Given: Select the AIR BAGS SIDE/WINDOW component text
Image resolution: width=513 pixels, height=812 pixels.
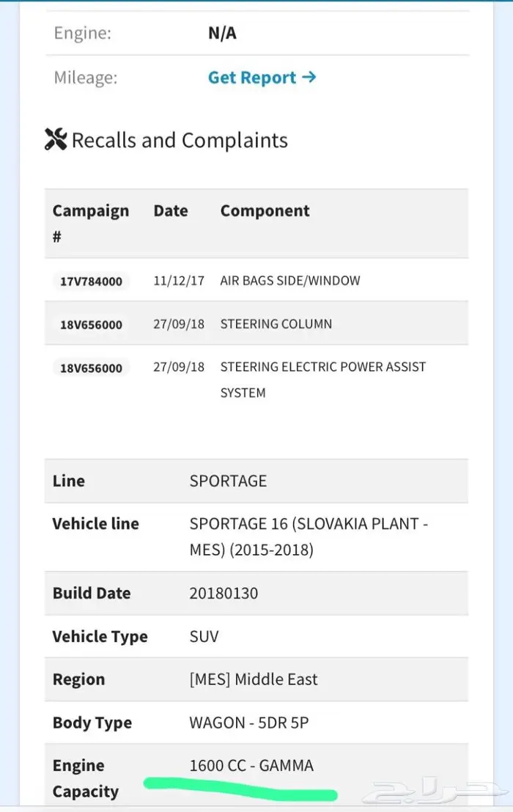Looking at the screenshot, I should [x=290, y=281].
